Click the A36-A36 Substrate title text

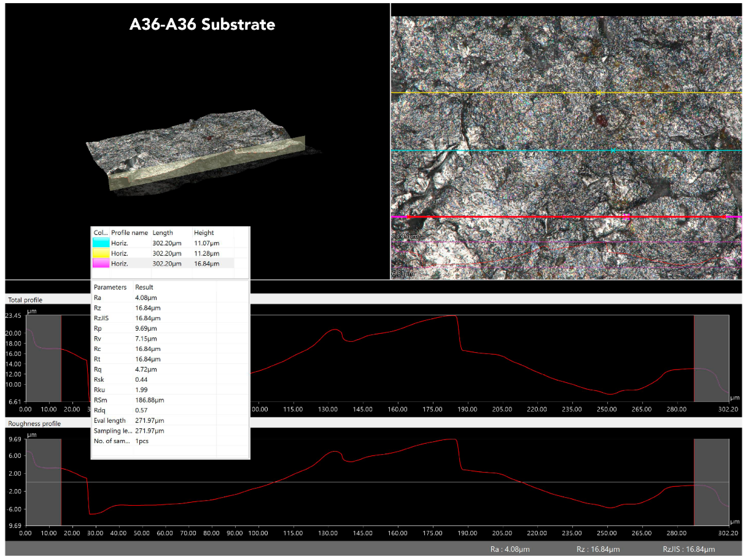click(202, 24)
